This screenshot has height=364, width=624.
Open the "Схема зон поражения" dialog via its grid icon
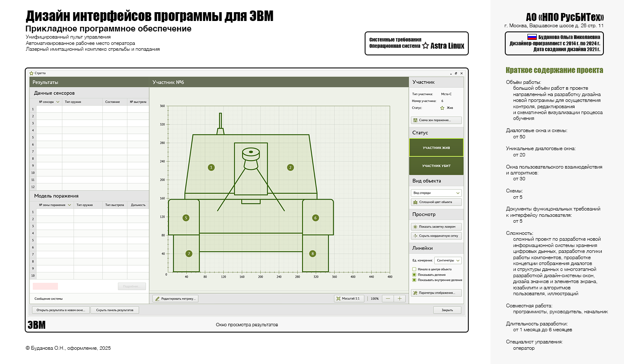[415, 120]
